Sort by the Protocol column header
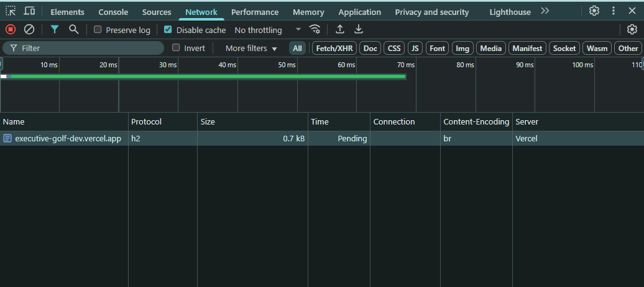Screen dimensions: 644x287 (x=163, y=121)
